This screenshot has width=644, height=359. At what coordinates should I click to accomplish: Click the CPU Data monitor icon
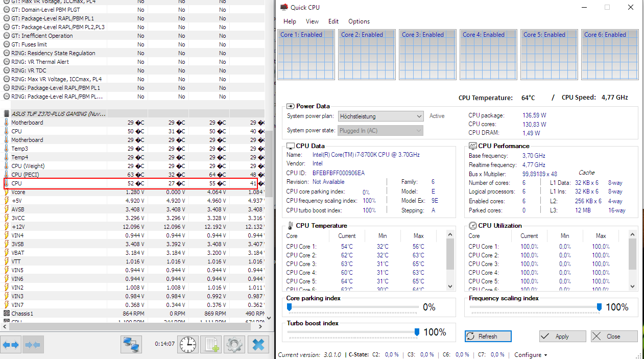tap(291, 146)
